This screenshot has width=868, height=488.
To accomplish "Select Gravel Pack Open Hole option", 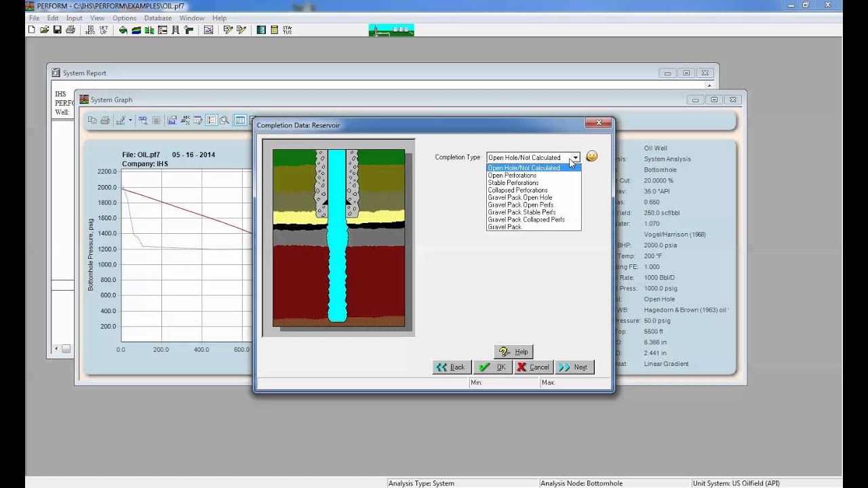I will point(519,197).
